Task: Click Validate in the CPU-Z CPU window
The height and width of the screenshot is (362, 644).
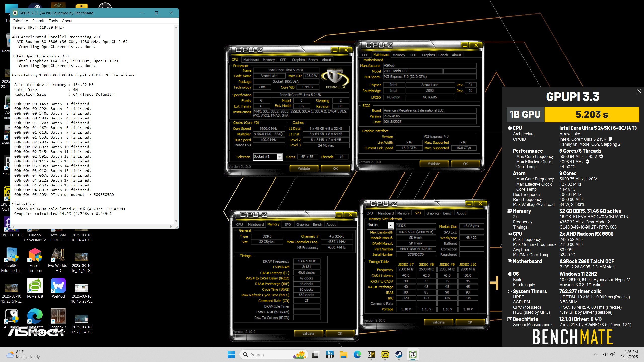Action: (304, 168)
